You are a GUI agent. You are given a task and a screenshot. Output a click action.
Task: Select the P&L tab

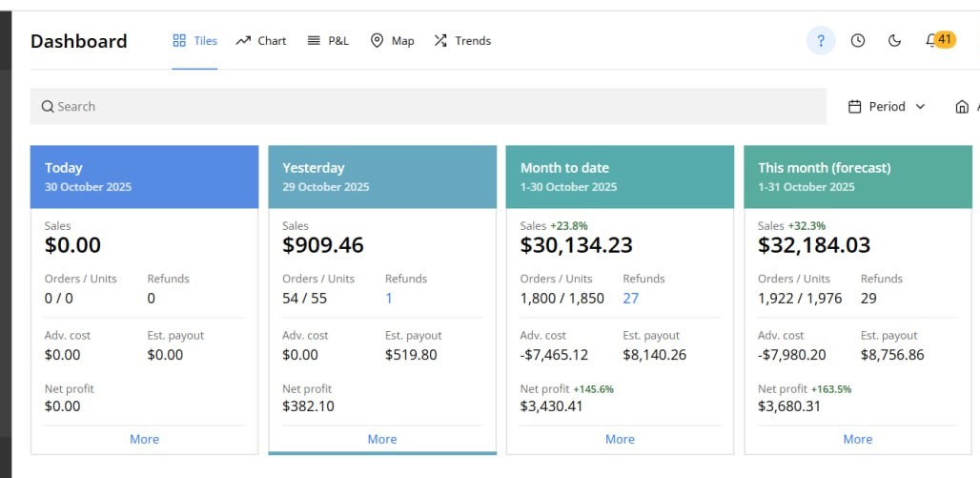point(328,41)
